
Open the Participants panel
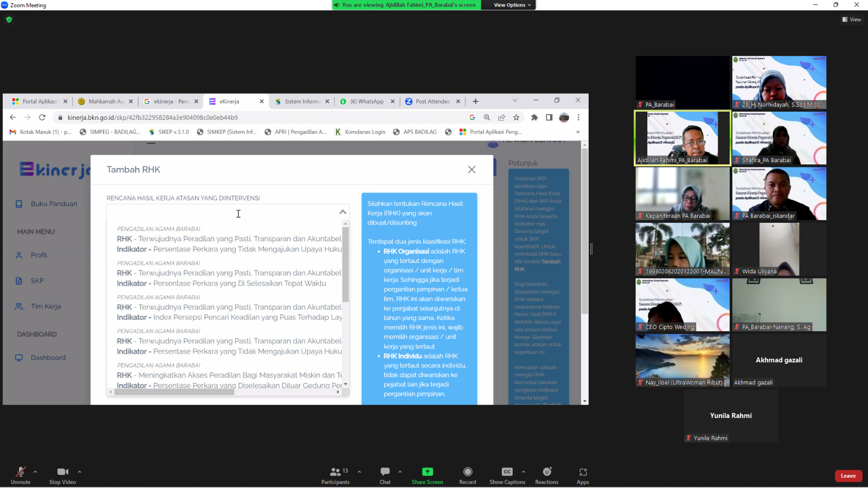coord(335,472)
